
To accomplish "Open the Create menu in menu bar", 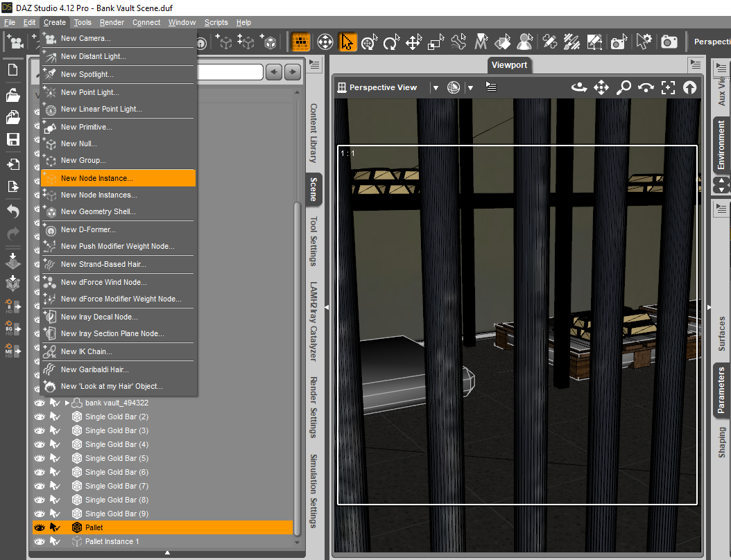I will (55, 22).
